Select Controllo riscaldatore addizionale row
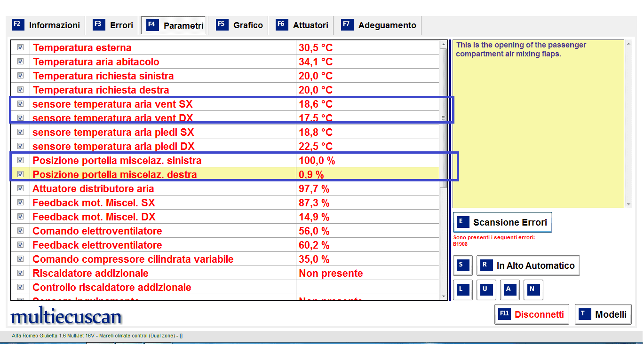 [225, 287]
